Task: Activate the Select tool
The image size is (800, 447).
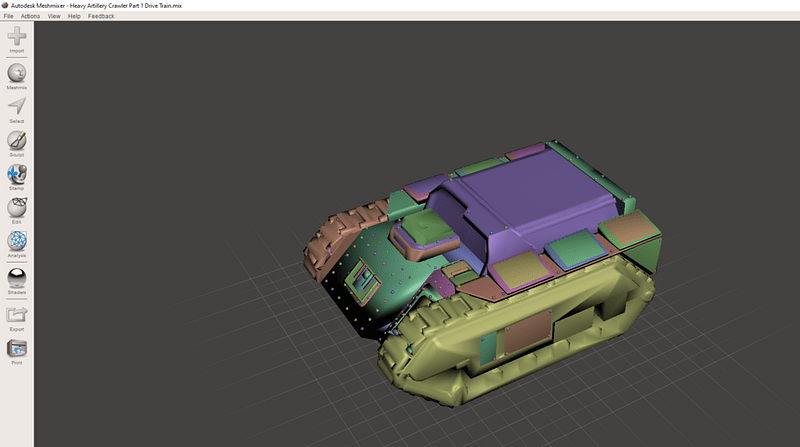Action: tap(17, 107)
